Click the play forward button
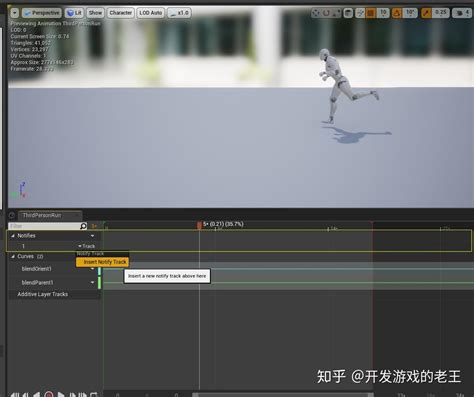 (61, 394)
